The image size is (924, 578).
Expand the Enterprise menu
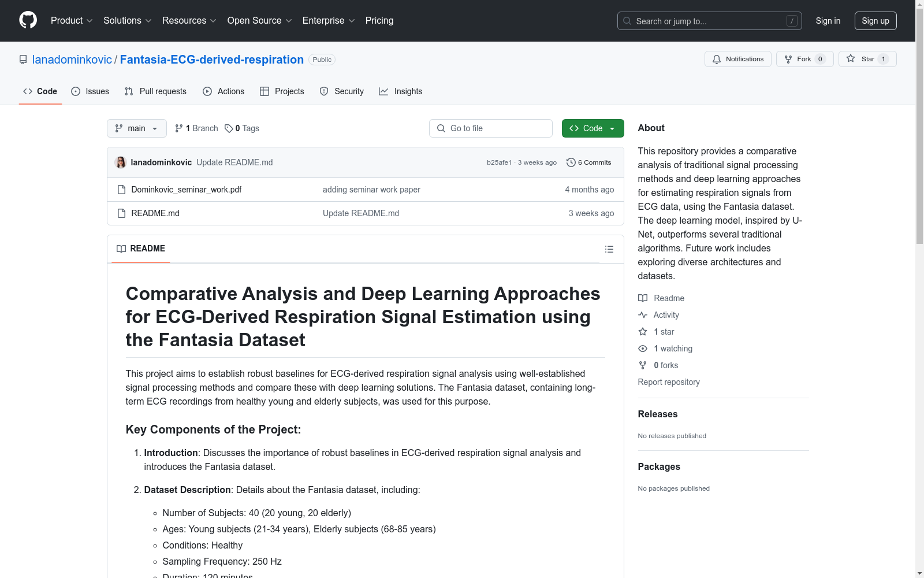[x=329, y=20]
